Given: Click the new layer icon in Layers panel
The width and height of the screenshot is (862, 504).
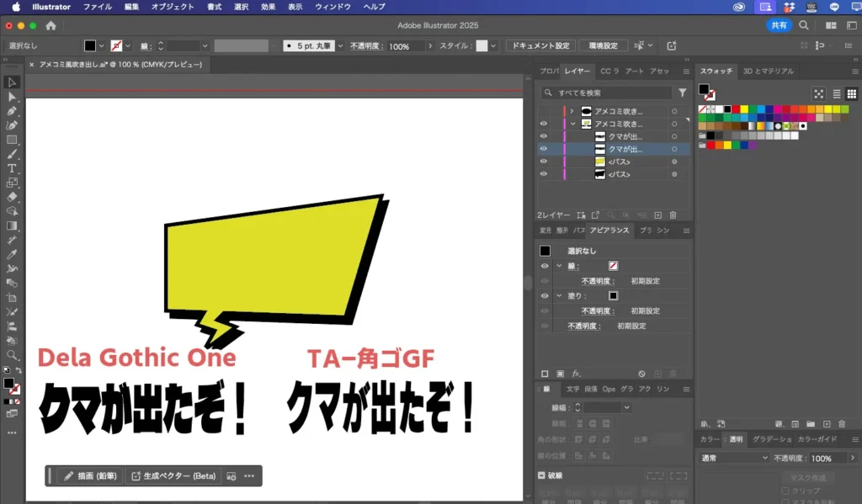Looking at the screenshot, I should point(658,215).
